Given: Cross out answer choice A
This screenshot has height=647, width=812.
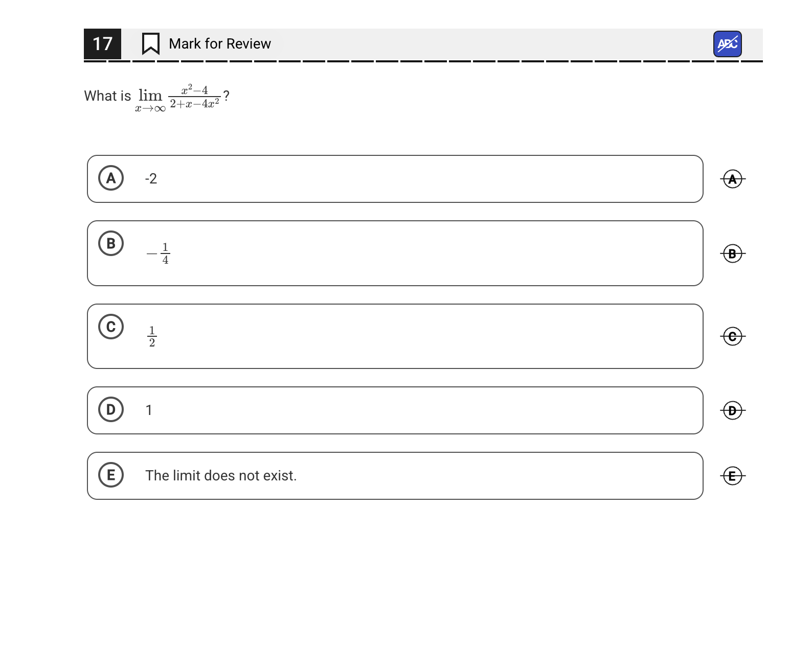Looking at the screenshot, I should (732, 179).
